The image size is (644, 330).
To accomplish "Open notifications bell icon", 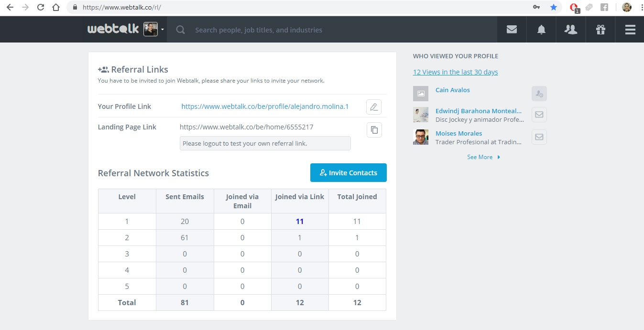I will 541,29.
